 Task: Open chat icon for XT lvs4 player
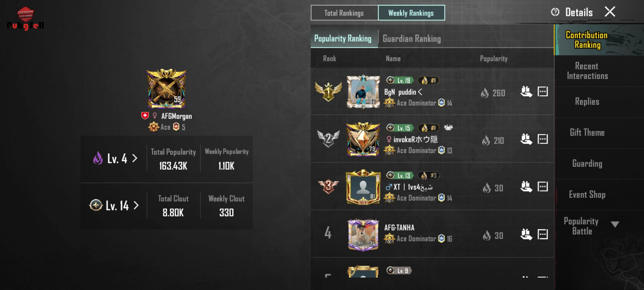(x=543, y=187)
